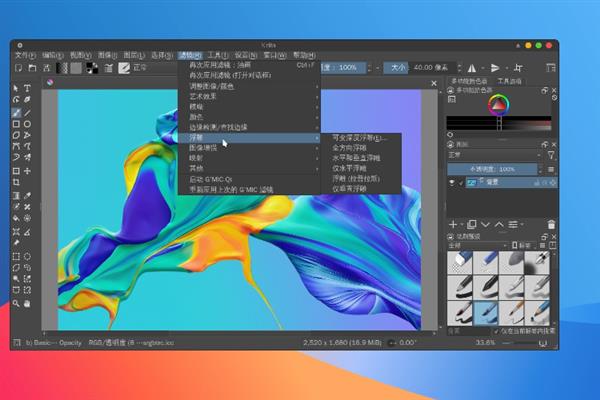Toggle the color selector docker lock icon
Image resolution: width=600 pixels, height=400 pixels.
tap(450, 90)
